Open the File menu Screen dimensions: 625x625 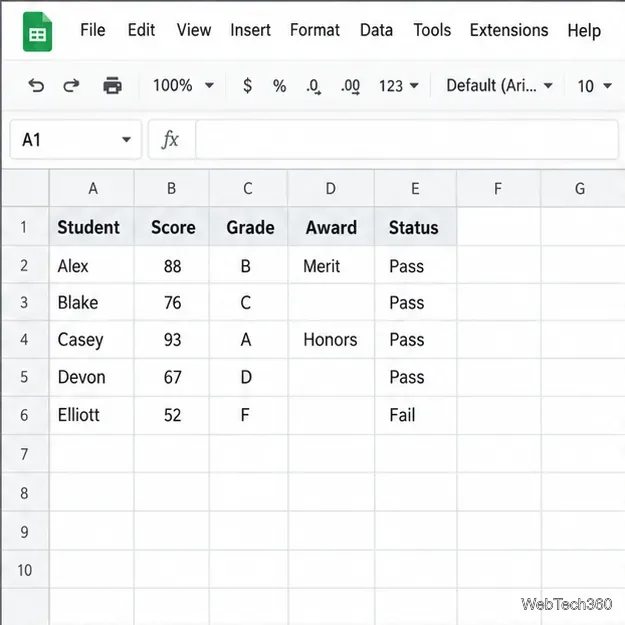92,30
